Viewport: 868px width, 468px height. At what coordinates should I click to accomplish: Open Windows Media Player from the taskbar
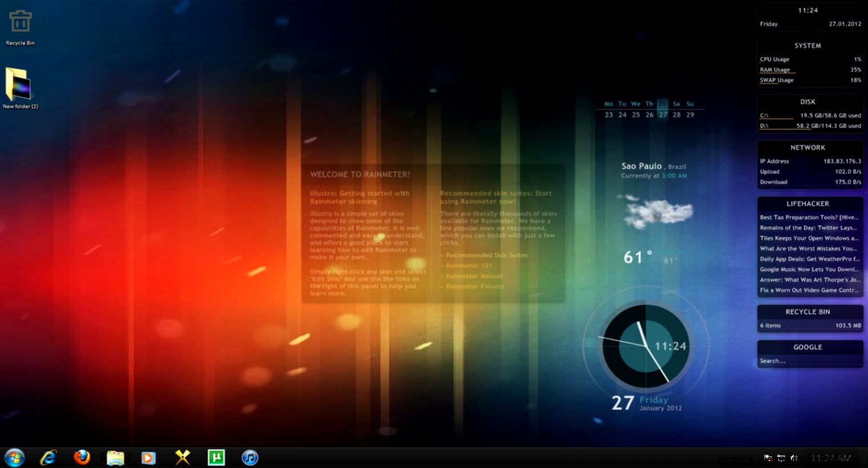tap(148, 457)
